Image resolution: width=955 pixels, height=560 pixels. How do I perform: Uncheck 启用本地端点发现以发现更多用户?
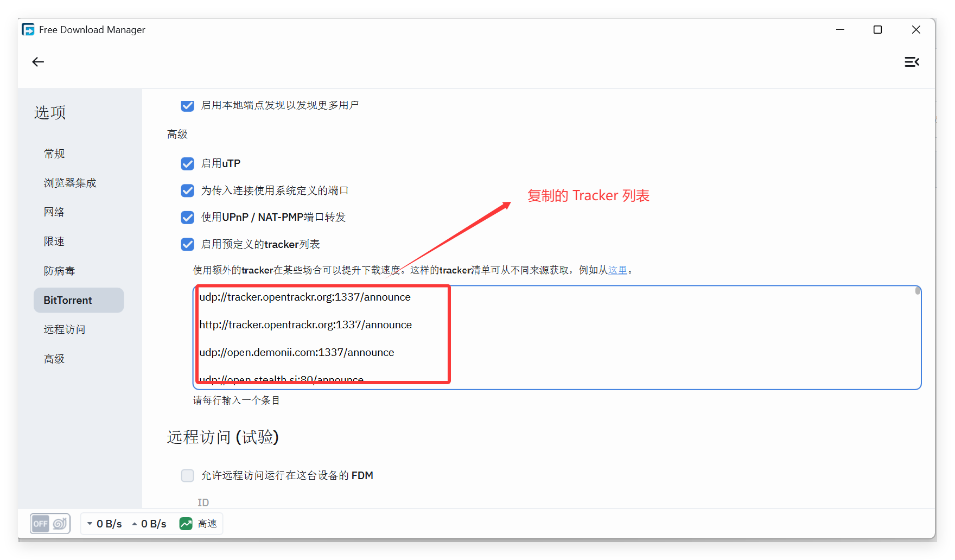187,105
